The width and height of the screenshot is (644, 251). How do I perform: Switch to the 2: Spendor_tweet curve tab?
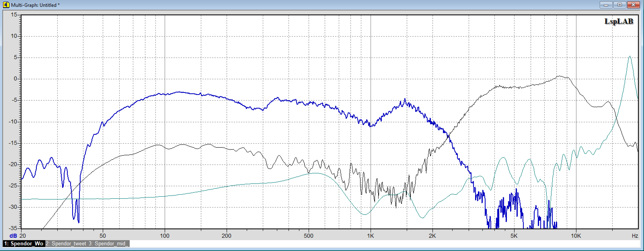(66, 244)
